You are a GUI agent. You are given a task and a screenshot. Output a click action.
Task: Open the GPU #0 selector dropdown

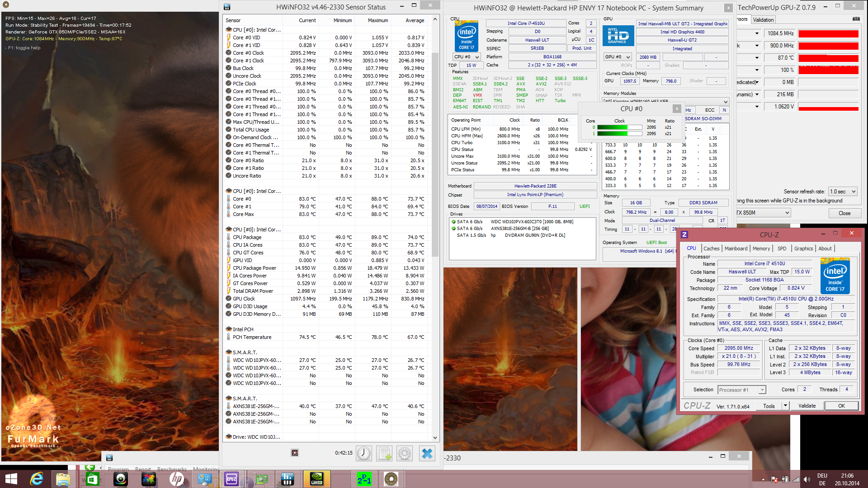coord(618,57)
